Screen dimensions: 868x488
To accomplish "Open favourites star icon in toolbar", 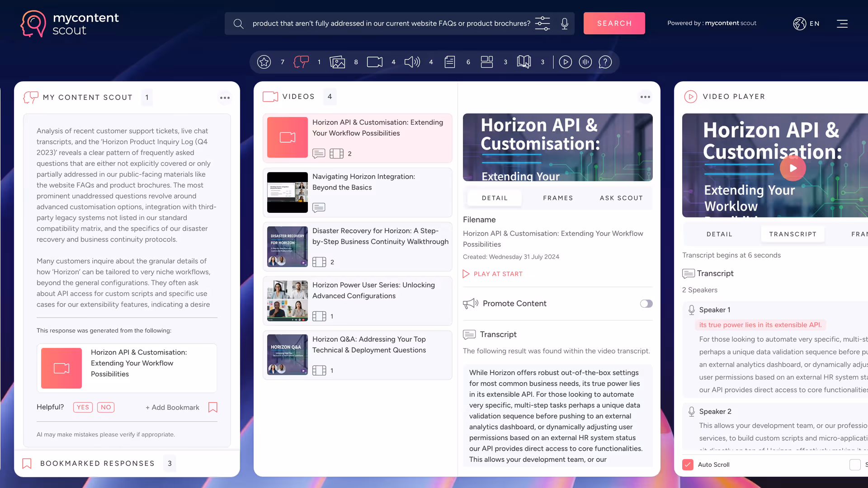I will pos(264,62).
